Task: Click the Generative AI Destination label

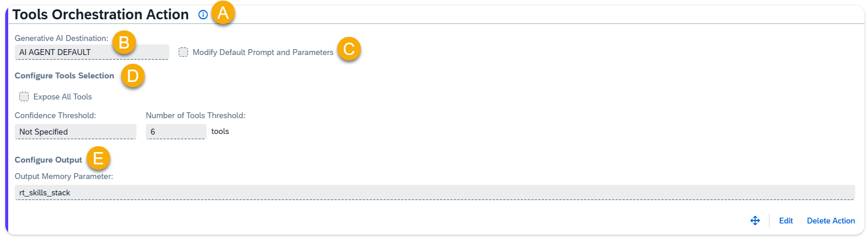Action: (61, 38)
